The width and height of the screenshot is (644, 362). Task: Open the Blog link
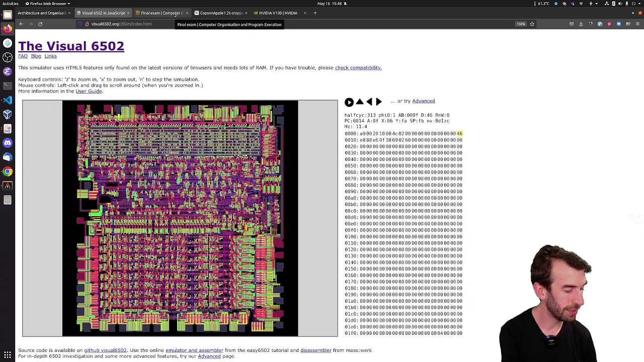(x=36, y=56)
